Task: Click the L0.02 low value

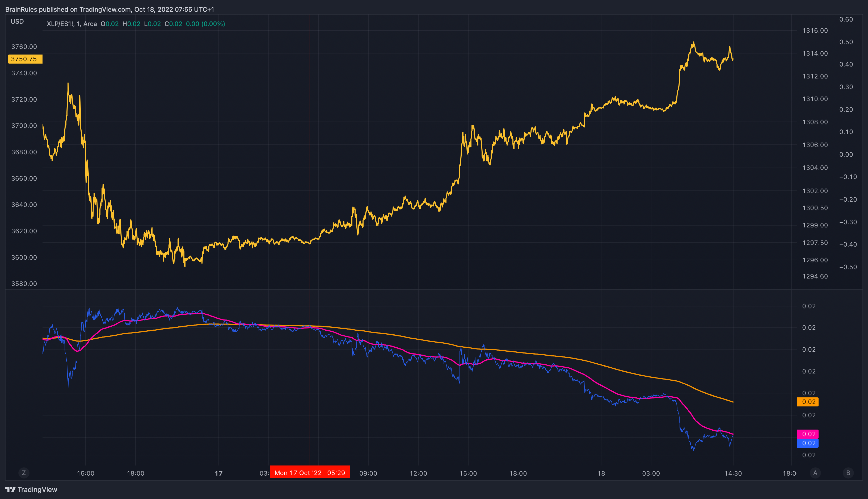Action: point(152,24)
